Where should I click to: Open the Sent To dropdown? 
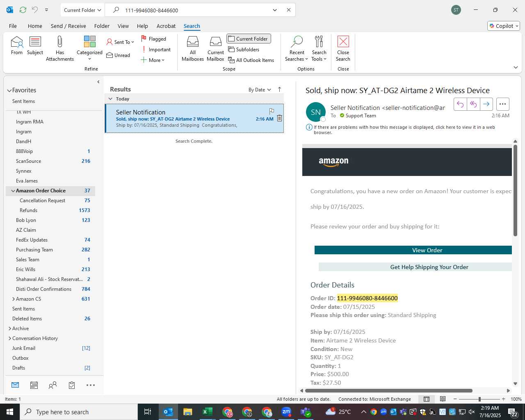[x=120, y=42]
